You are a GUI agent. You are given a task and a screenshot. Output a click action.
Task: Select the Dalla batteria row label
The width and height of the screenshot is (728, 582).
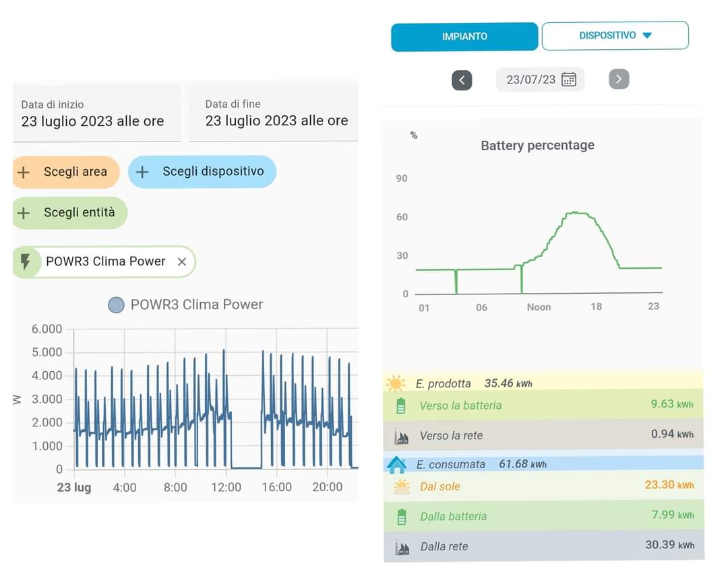(454, 517)
